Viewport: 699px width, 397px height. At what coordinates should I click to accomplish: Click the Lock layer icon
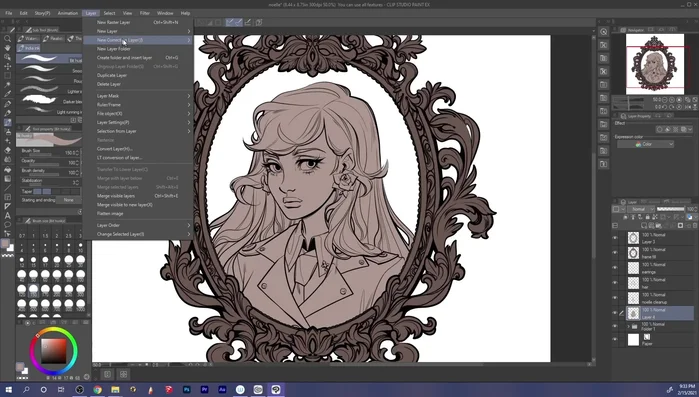point(647,217)
